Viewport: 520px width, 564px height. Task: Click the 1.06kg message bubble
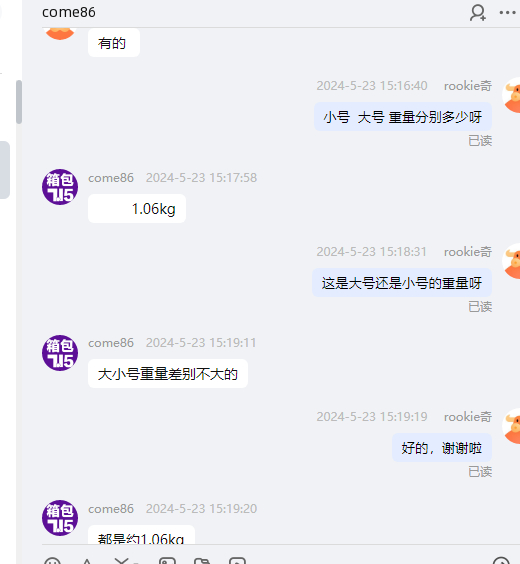pyautogui.click(x=137, y=209)
